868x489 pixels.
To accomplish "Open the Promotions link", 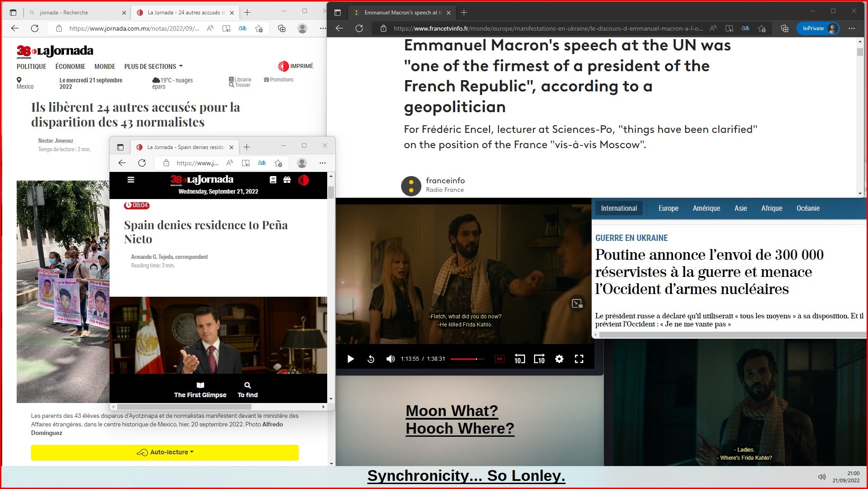I will 279,80.
